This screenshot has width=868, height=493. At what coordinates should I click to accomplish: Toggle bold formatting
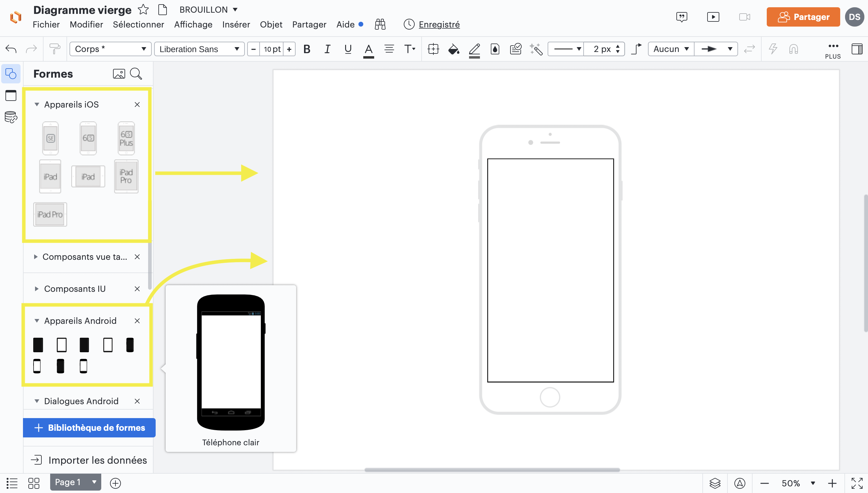(x=307, y=49)
